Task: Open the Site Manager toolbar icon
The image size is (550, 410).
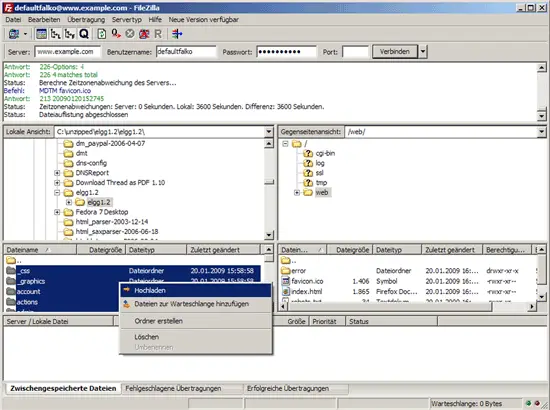Action: pyautogui.click(x=14, y=34)
